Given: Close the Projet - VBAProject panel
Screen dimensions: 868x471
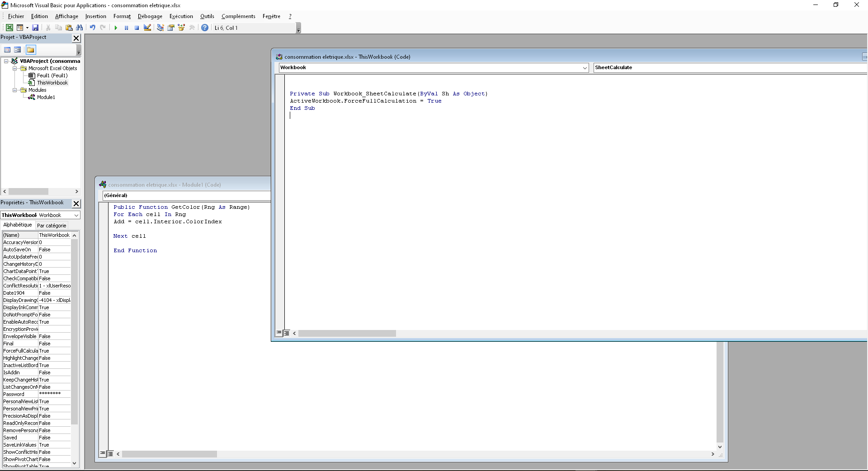Looking at the screenshot, I should coord(76,38).
